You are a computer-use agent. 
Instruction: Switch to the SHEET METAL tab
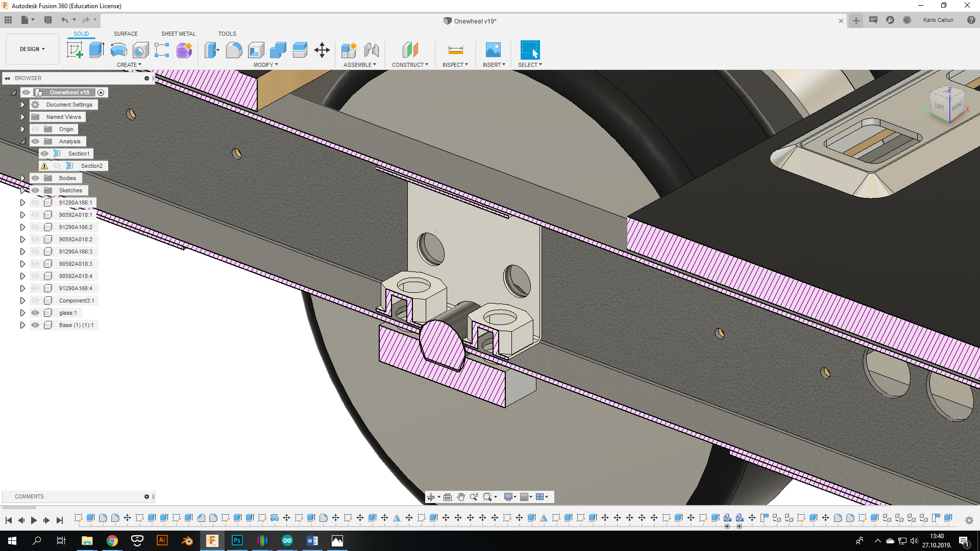coord(179,34)
